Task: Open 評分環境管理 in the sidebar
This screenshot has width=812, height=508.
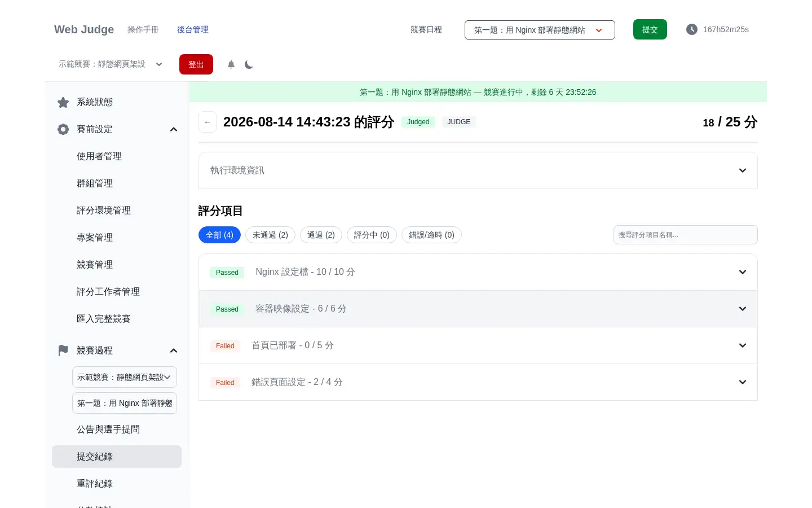Action: tap(117, 211)
